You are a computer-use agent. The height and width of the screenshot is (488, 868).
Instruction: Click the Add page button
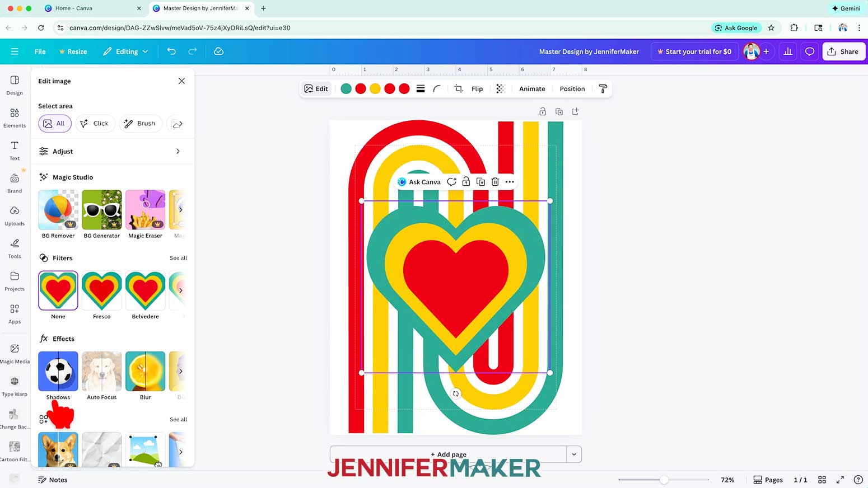[448, 454]
